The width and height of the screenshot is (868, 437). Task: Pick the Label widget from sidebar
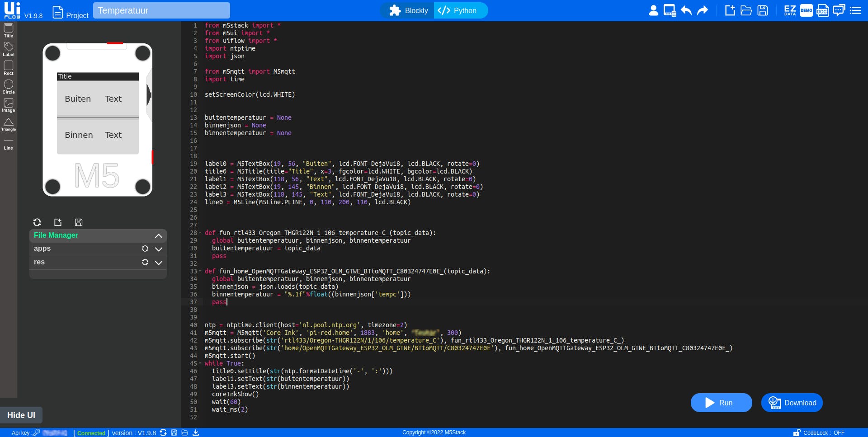coord(9,49)
